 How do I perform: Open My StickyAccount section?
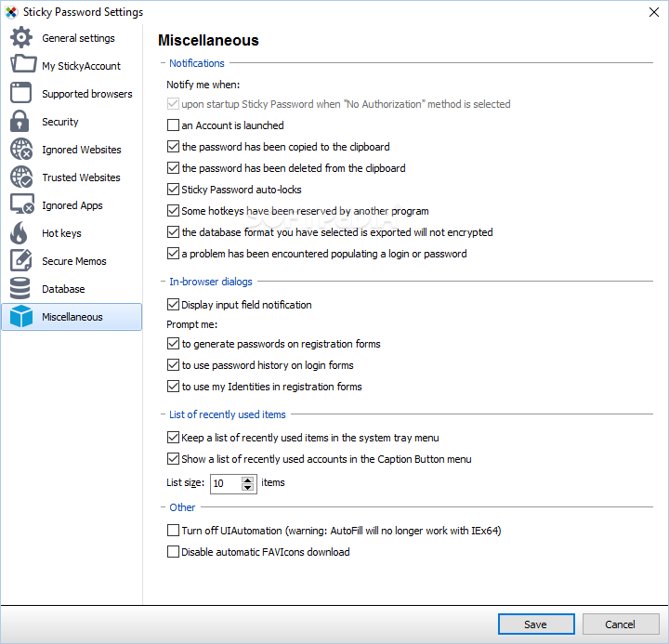[81, 66]
